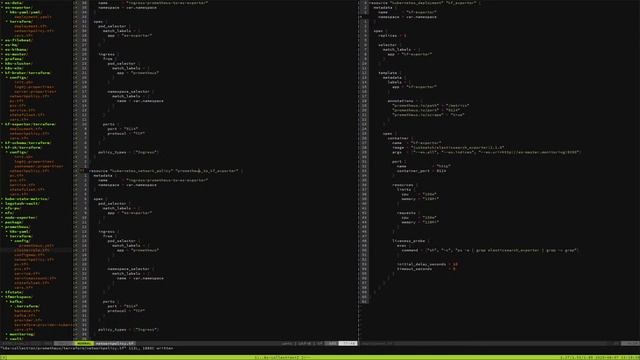
Task: Collapse the kafka/ folder under tfworkspace
Action: pyautogui.click(x=16, y=302)
